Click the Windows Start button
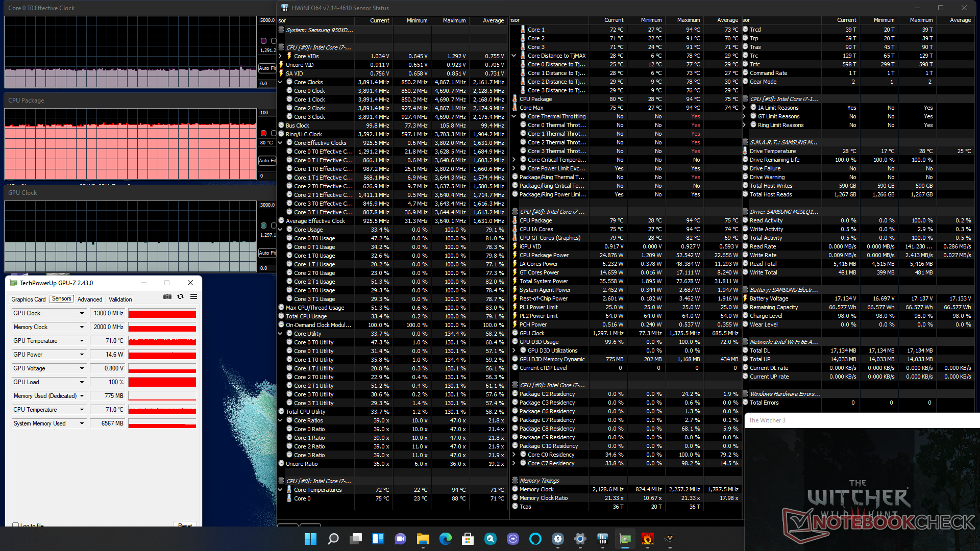Viewport: 980px width, 551px height. [310, 539]
